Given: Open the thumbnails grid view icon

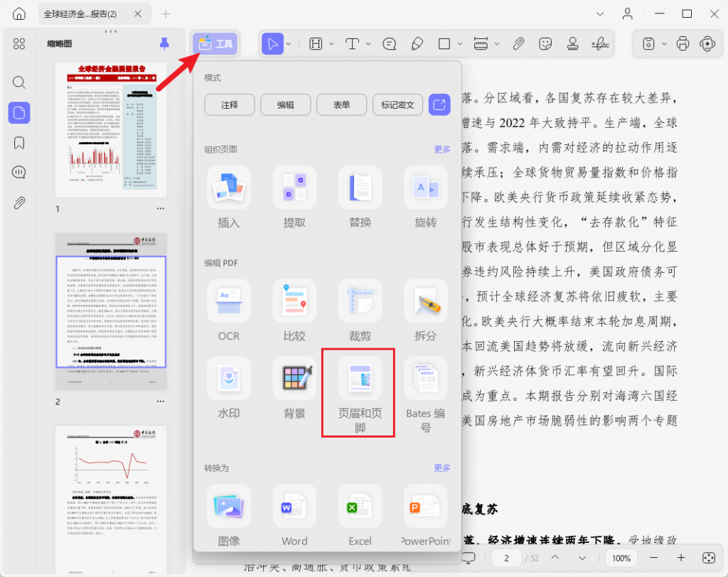Looking at the screenshot, I should [19, 43].
